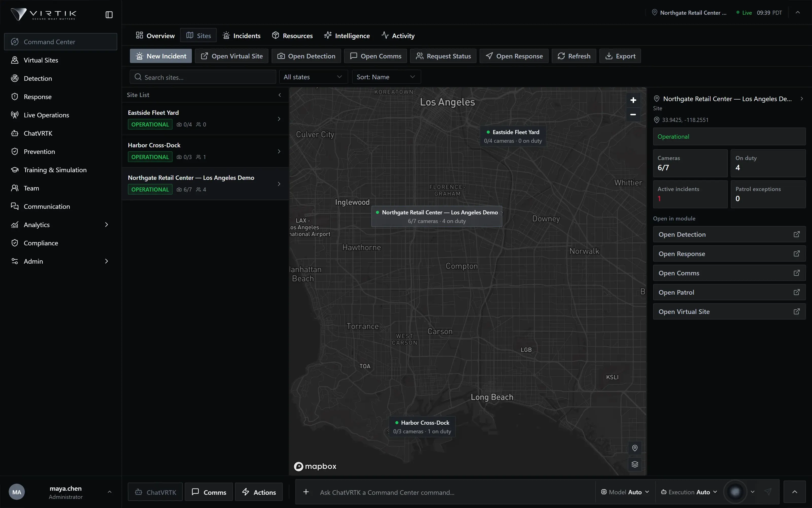Switch to the Activity tab
812x508 pixels.
pyautogui.click(x=398, y=36)
